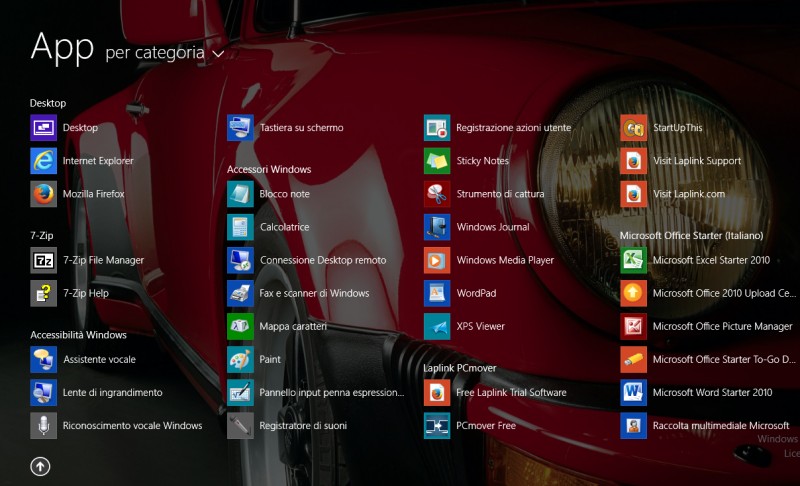Launch Windows Media Player icon
This screenshot has height=486, width=800.
pos(437,260)
